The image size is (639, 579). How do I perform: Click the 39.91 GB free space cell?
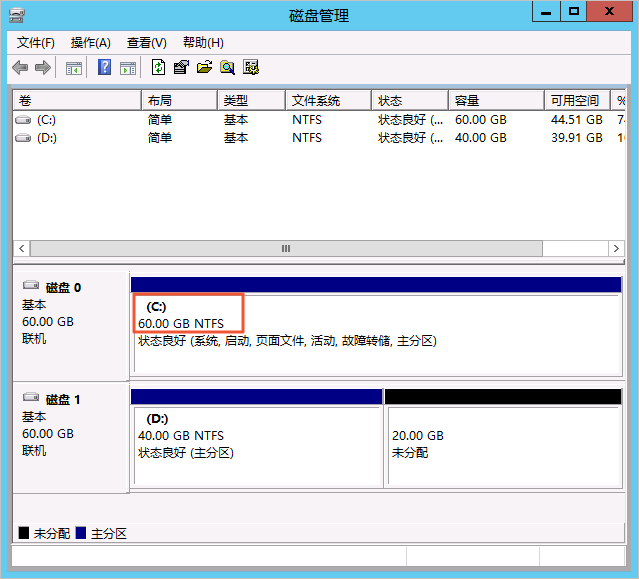(577, 138)
